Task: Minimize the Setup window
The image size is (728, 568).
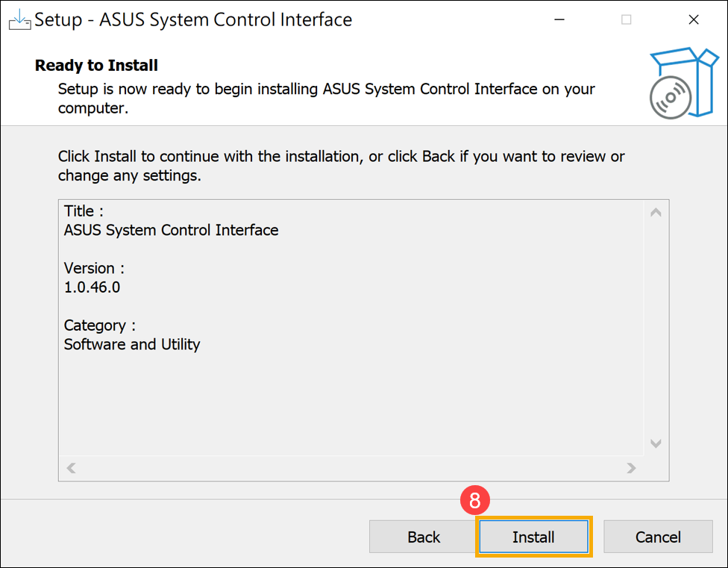Action: coord(559,20)
